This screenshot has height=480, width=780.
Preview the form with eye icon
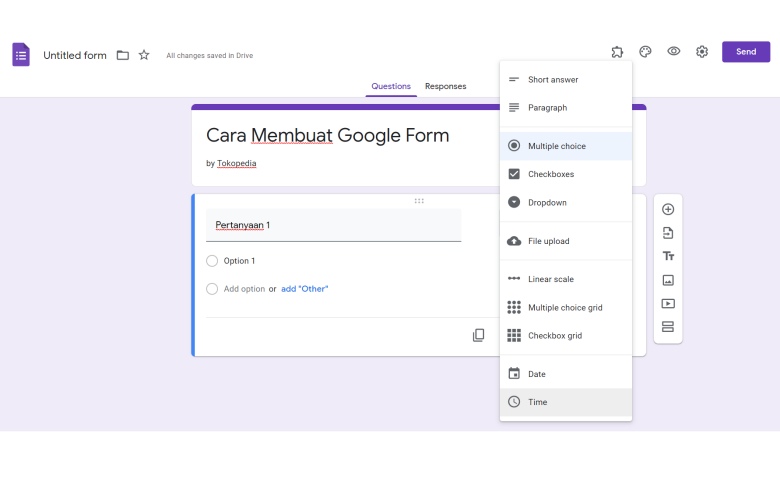point(674,51)
